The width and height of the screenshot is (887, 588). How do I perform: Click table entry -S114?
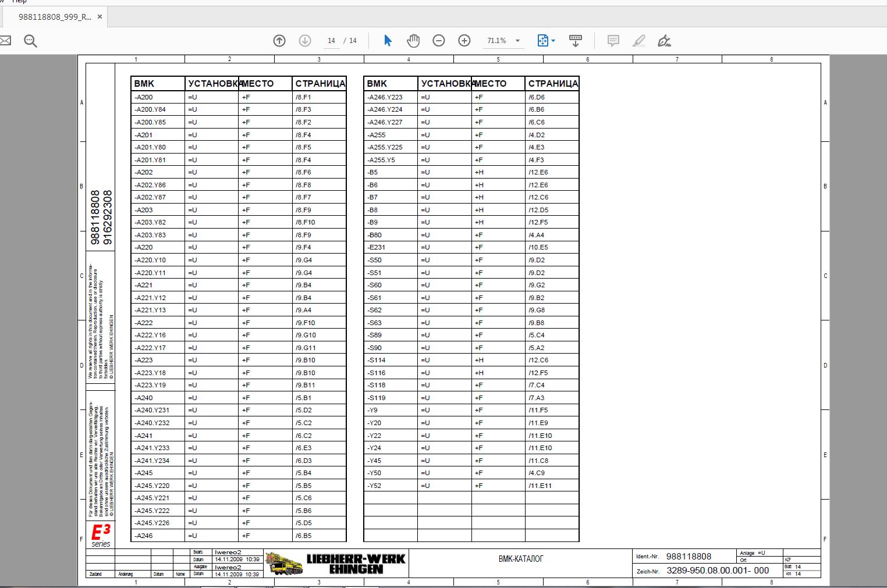point(376,360)
